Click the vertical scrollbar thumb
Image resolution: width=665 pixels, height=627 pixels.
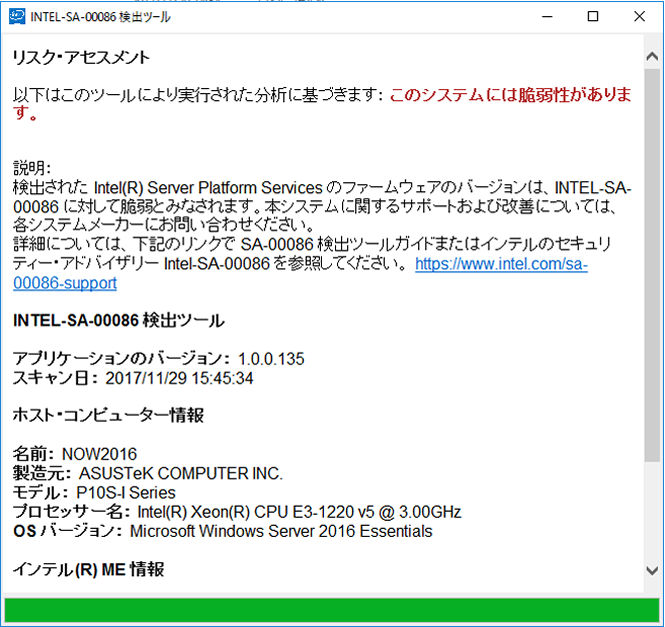[x=652, y=265]
